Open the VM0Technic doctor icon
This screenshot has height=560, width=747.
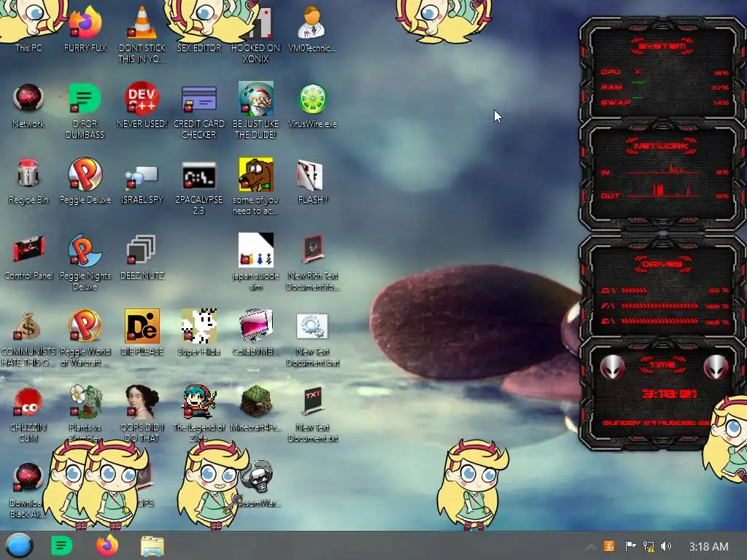pos(312,23)
